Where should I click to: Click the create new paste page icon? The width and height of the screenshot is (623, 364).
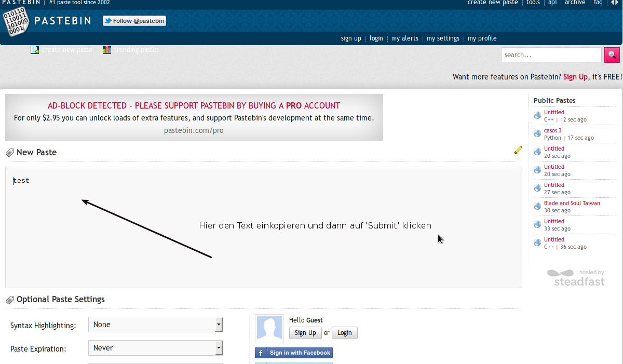[35, 50]
